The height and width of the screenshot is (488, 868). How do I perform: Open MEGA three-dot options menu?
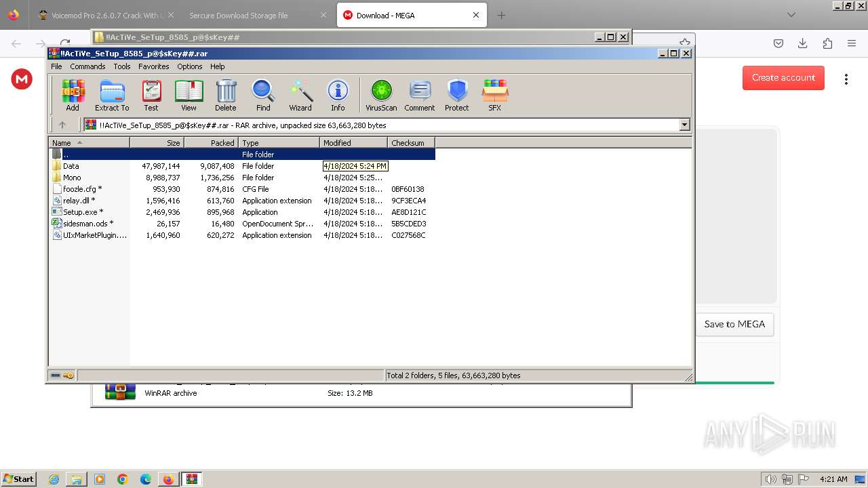(x=846, y=79)
